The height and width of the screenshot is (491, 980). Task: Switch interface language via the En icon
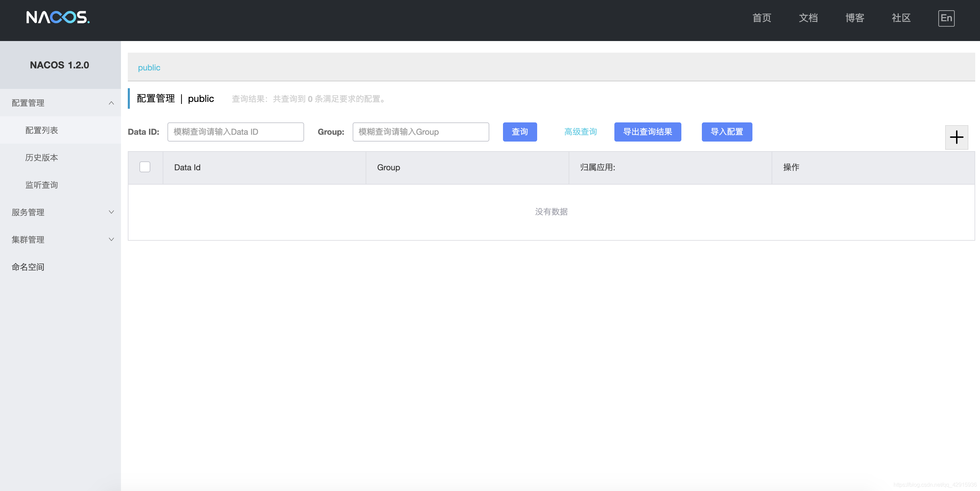(946, 17)
